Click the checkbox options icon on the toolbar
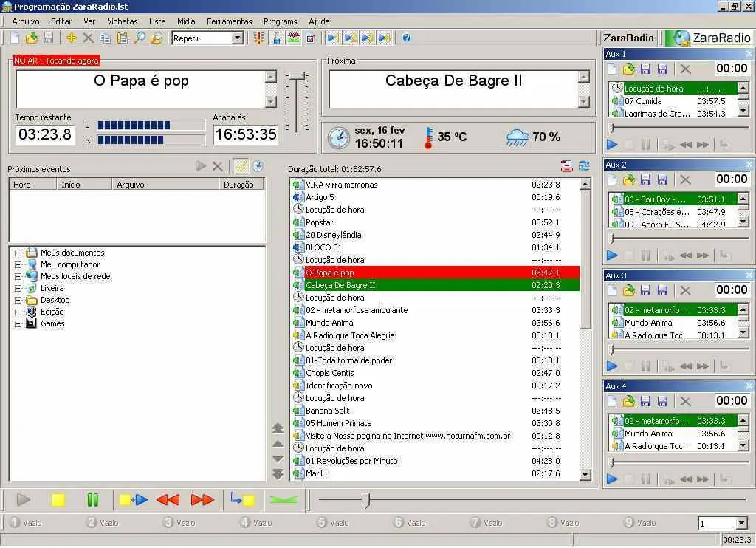This screenshot has width=756, height=548. tap(310, 38)
